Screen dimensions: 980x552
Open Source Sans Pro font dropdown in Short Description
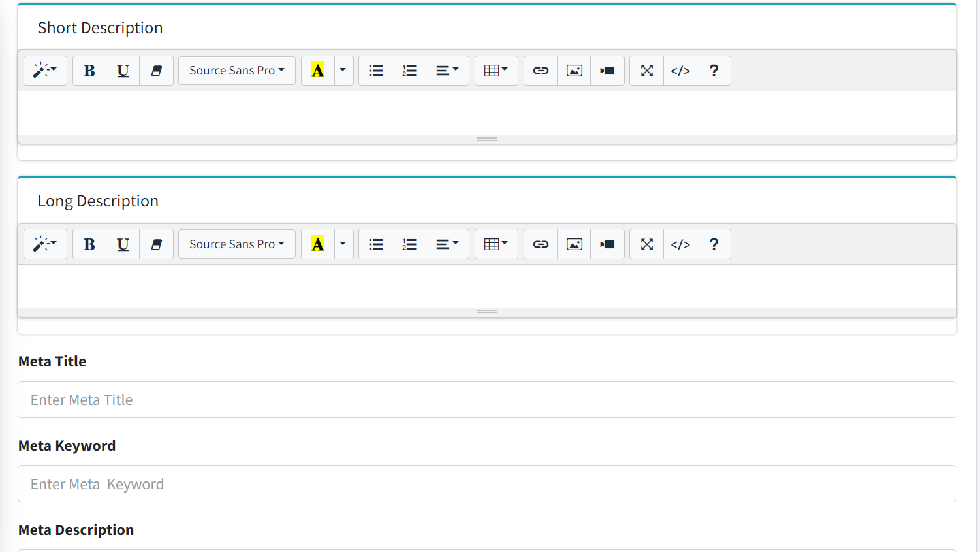point(236,71)
